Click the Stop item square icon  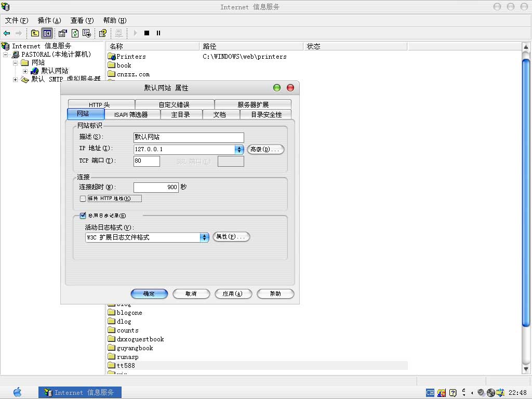tap(147, 33)
